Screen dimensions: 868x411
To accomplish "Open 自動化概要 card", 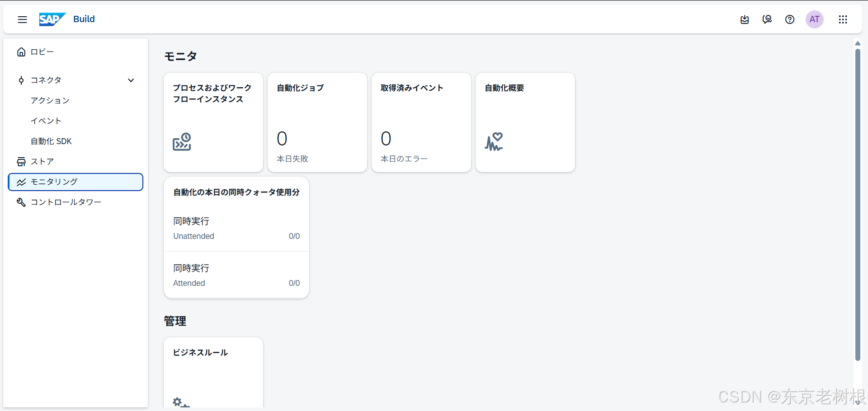I will click(525, 122).
